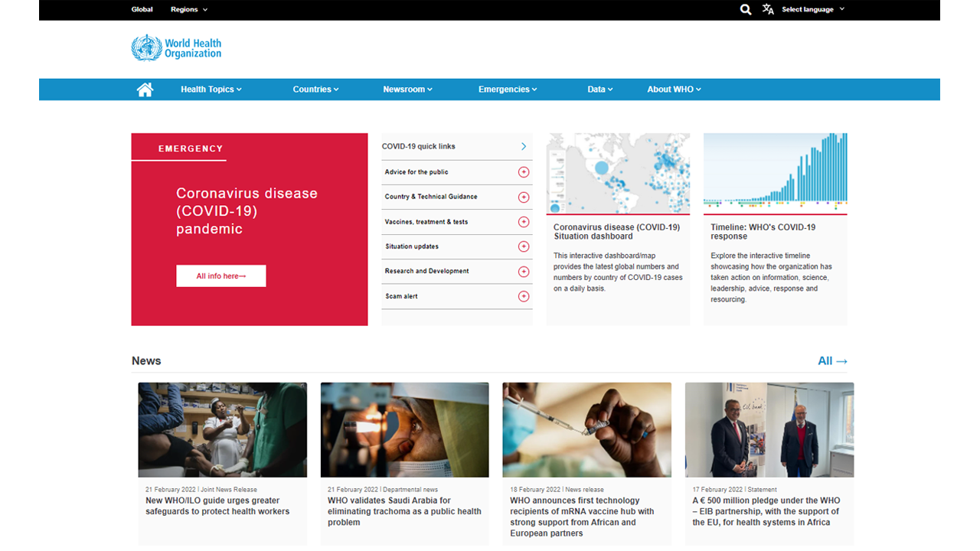Go to the home page icon
The image size is (980, 551).
point(145,90)
